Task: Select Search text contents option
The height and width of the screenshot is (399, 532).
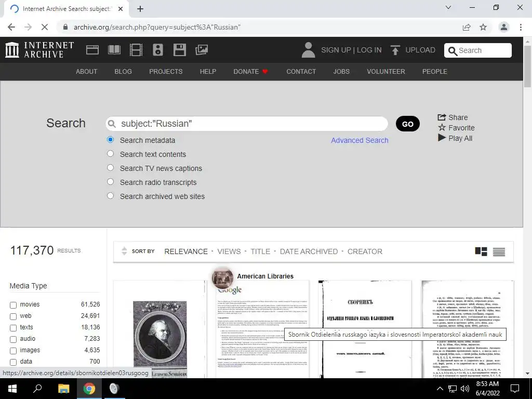Action: coord(110,154)
